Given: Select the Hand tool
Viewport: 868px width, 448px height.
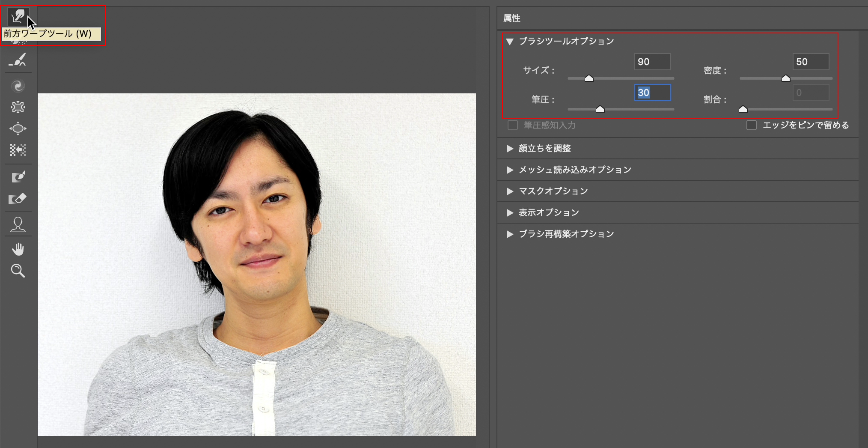Looking at the screenshot, I should pyautogui.click(x=18, y=249).
